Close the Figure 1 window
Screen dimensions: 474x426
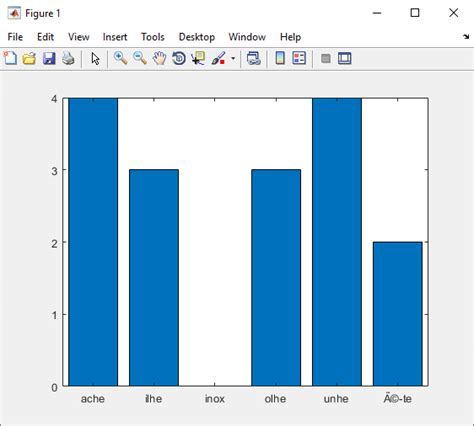point(453,13)
